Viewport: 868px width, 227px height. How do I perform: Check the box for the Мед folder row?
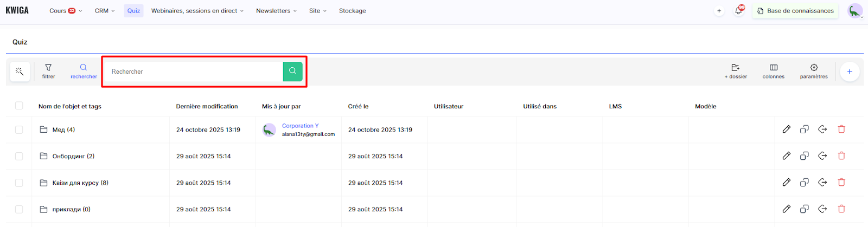(x=19, y=129)
